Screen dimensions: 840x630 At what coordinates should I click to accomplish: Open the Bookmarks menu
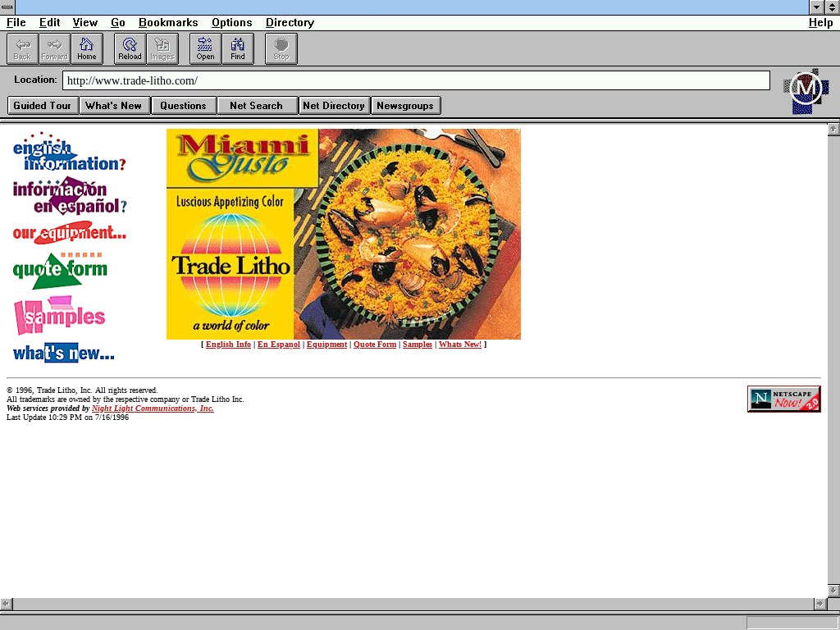click(168, 23)
